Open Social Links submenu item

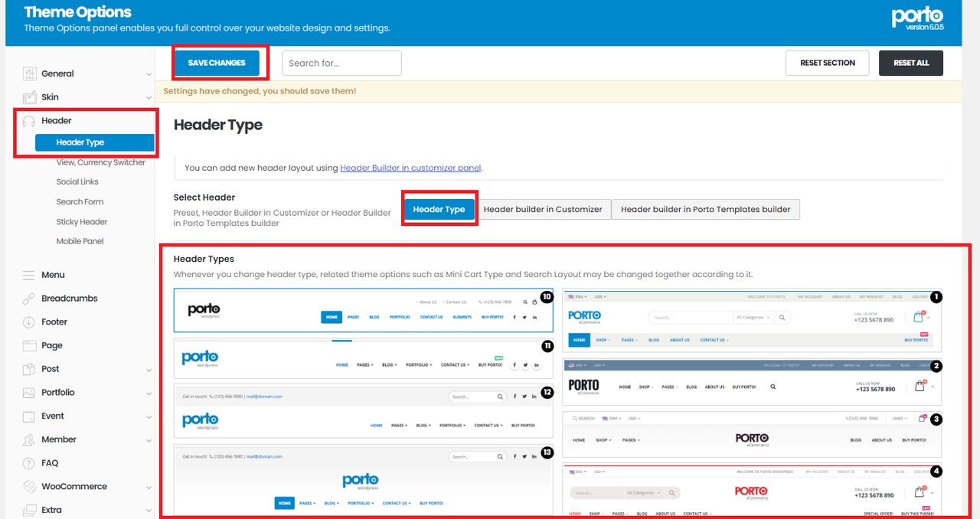(77, 182)
